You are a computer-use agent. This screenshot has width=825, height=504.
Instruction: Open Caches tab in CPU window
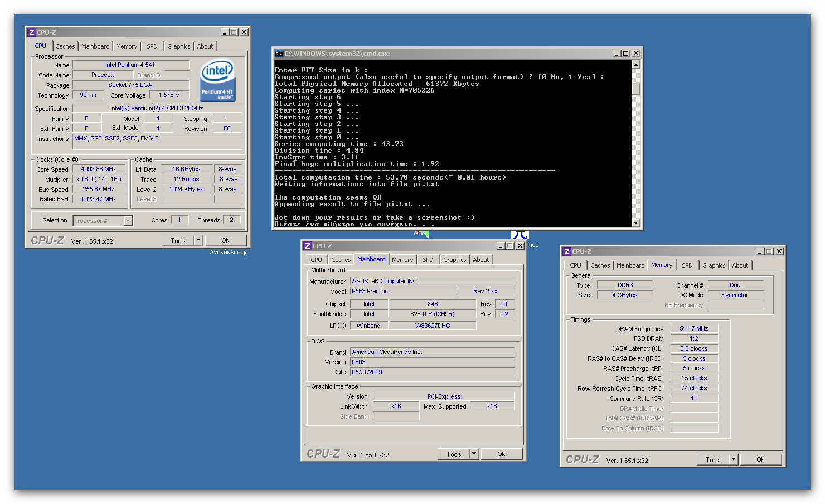coord(65,46)
